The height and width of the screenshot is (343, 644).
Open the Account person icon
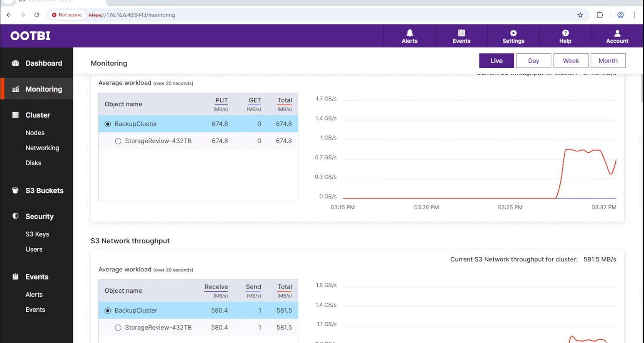pyautogui.click(x=617, y=33)
